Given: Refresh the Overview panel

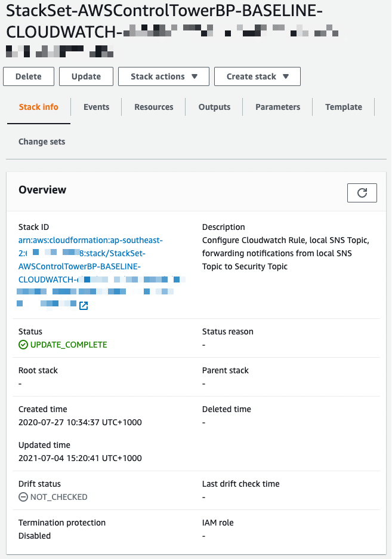Looking at the screenshot, I should click(x=362, y=192).
